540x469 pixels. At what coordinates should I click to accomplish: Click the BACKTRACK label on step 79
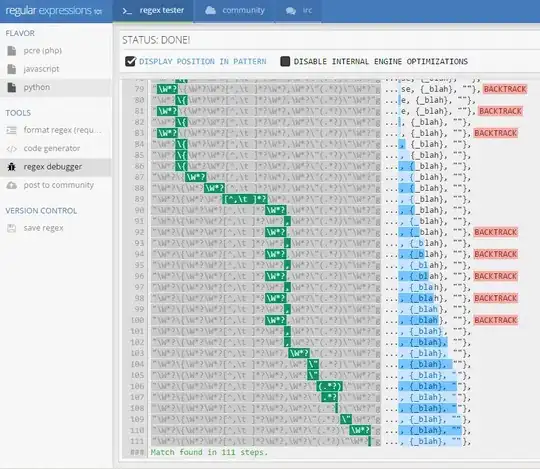click(x=505, y=89)
